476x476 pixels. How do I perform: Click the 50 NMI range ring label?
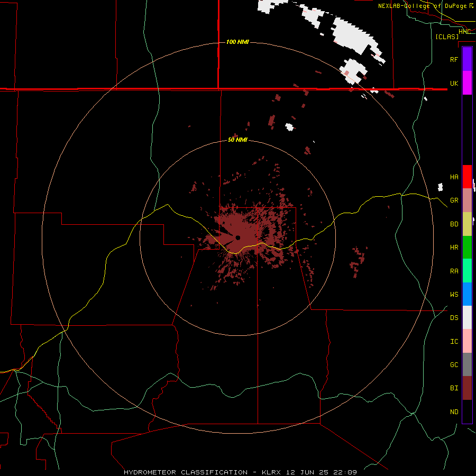click(237, 140)
